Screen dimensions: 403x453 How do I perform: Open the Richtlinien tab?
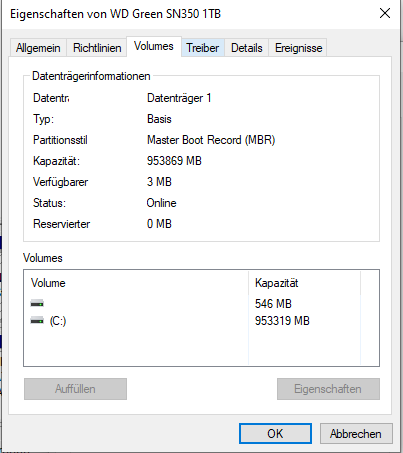click(97, 48)
